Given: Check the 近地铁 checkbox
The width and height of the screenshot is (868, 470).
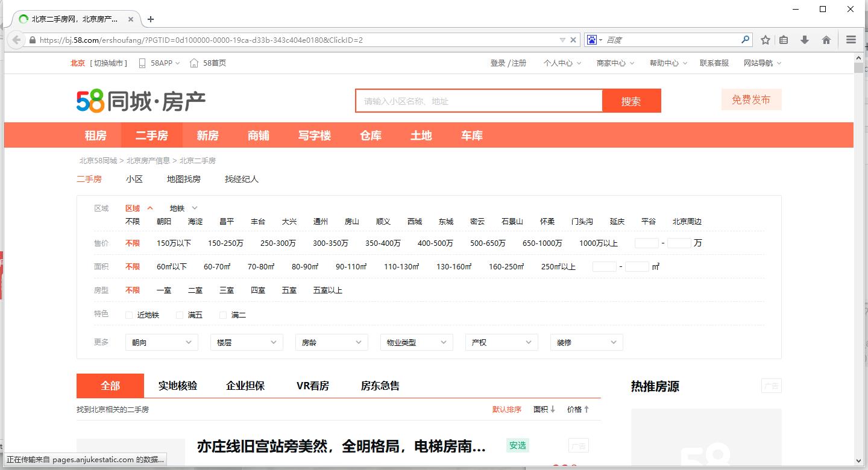Looking at the screenshot, I should (128, 315).
